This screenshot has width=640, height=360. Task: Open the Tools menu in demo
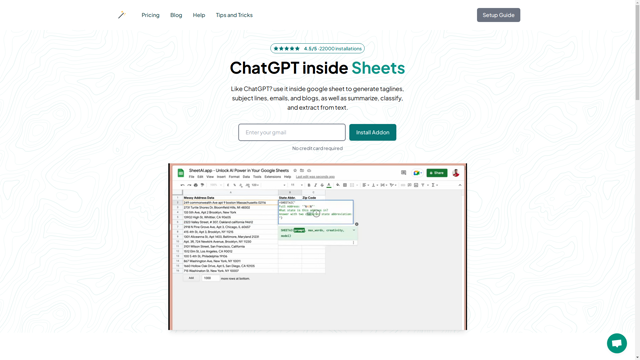point(257,177)
